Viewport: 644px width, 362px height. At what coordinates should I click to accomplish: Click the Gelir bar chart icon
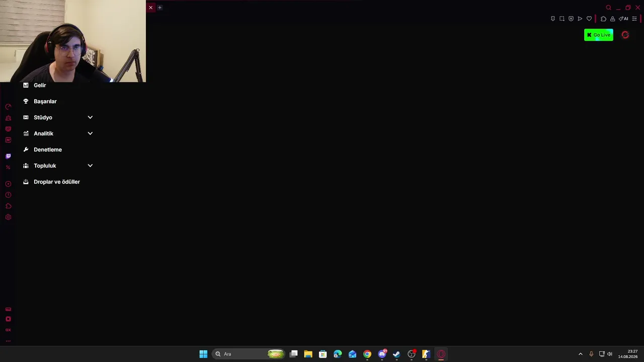click(26, 85)
